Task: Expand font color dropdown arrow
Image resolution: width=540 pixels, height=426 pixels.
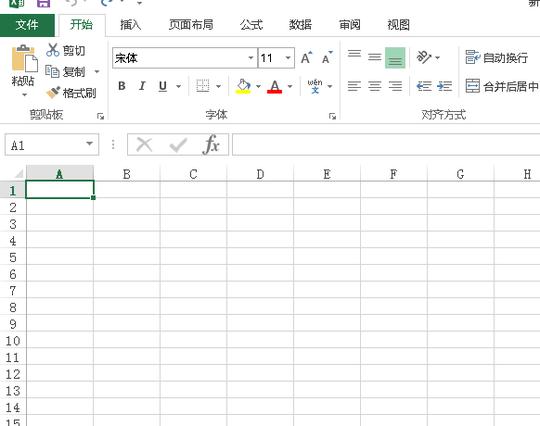Action: pyautogui.click(x=290, y=86)
